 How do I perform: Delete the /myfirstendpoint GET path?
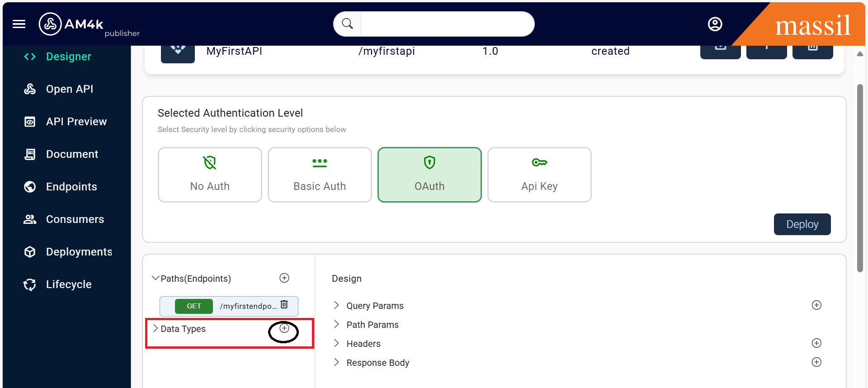[x=284, y=304]
